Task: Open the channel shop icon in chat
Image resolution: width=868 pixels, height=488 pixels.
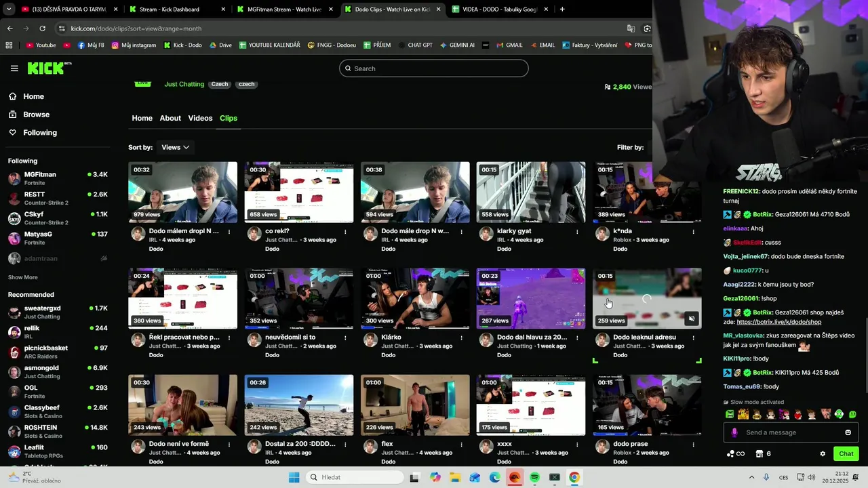Action: click(x=759, y=454)
